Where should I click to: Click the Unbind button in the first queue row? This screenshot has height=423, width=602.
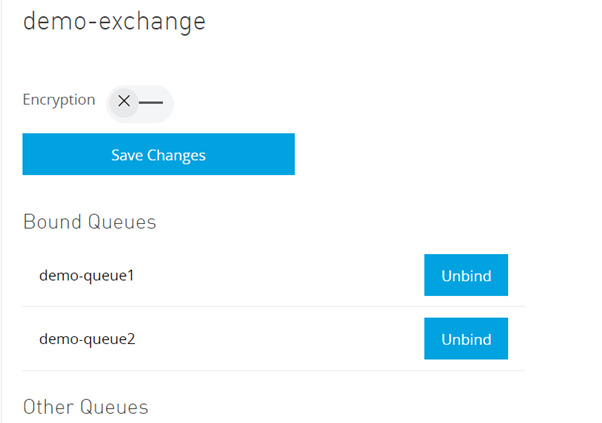coord(465,275)
